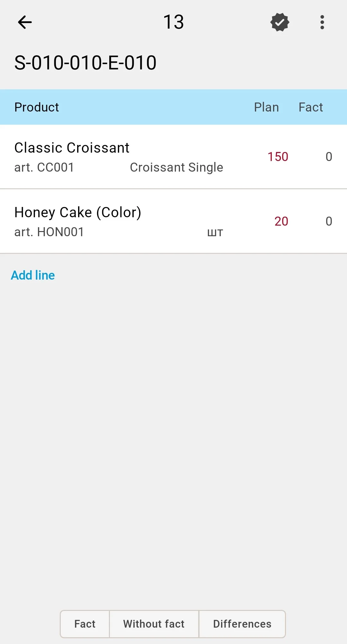Click the Fact column header
This screenshot has height=644, width=347.
pos(311,107)
